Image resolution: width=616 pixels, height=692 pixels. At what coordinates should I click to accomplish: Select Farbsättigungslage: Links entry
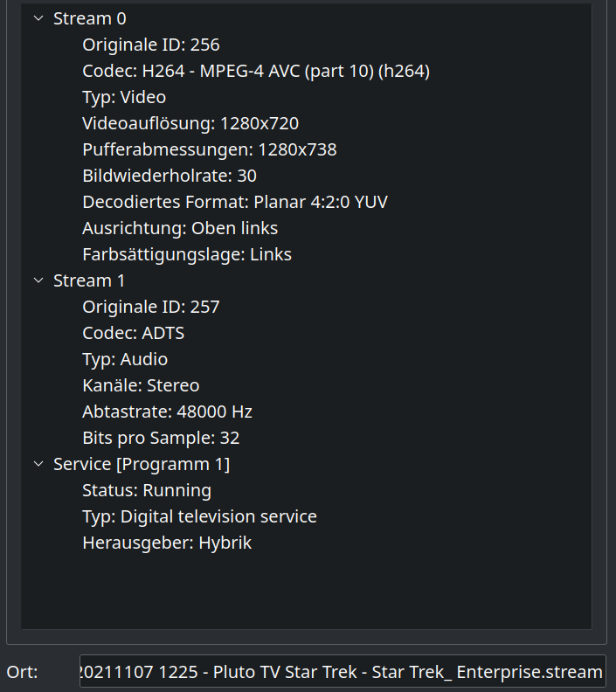point(187,254)
